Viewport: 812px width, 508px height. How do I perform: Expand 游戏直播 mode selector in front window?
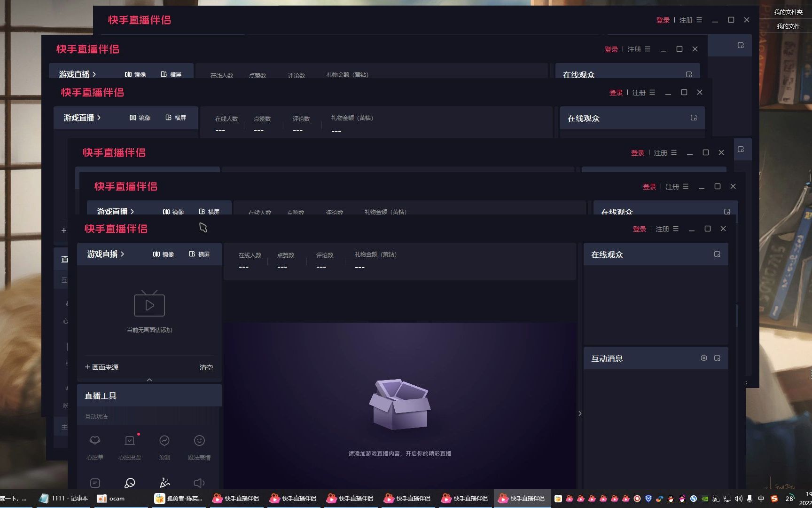point(106,254)
